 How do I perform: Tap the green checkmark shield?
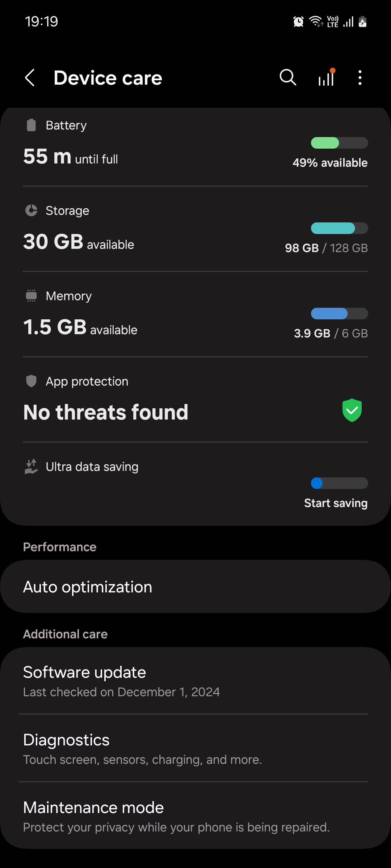coord(352,410)
